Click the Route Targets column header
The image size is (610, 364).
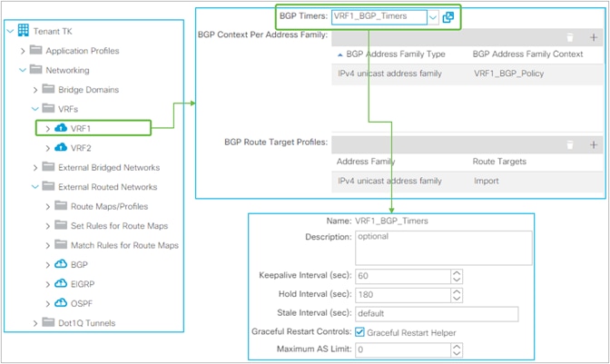[499, 162]
